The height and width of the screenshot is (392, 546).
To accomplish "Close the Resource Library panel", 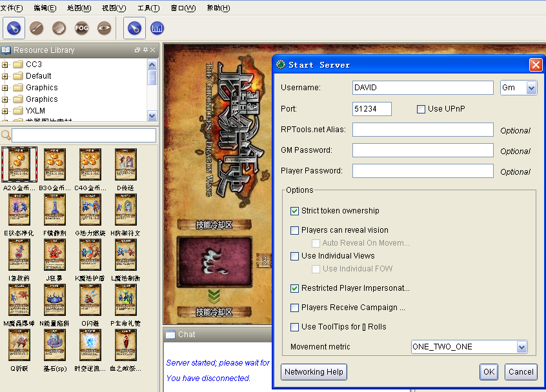I will pyautogui.click(x=152, y=50).
